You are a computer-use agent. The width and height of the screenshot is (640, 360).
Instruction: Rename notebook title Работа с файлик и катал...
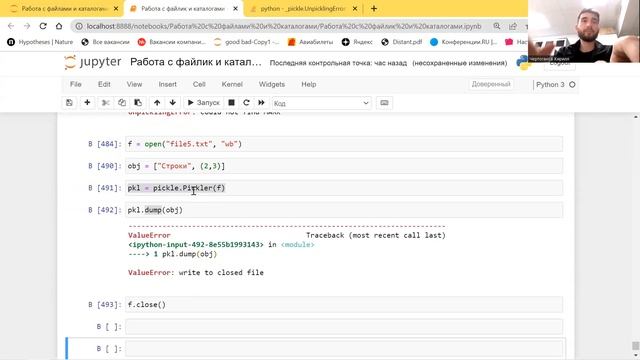click(x=196, y=62)
